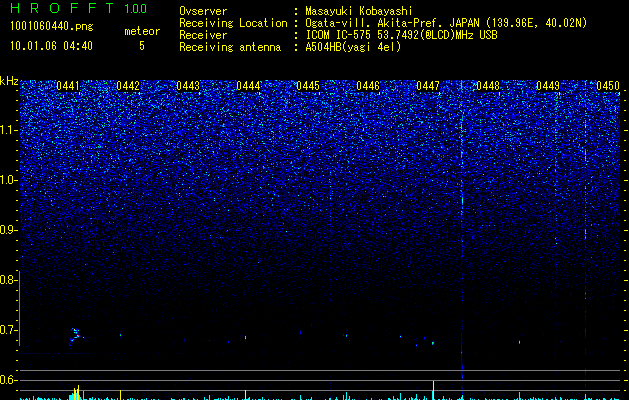Click the 1.1 kHz frequency axis label
Image resolution: width=629 pixels, height=400 pixels.
pyautogui.click(x=8, y=130)
